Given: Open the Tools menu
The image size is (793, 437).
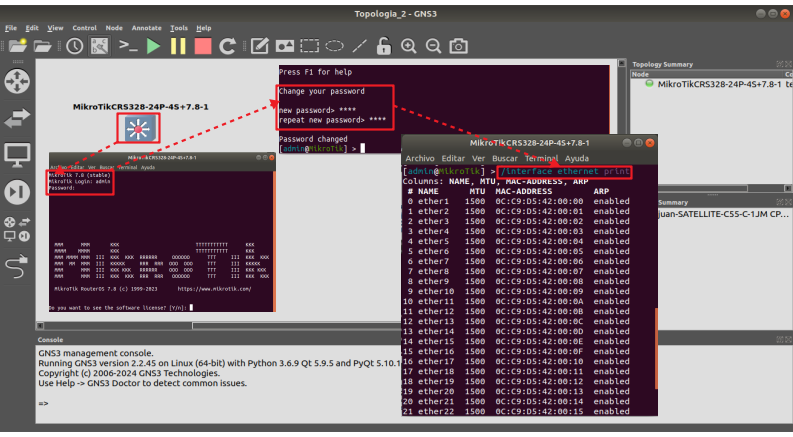Looking at the screenshot, I should coord(179,28).
